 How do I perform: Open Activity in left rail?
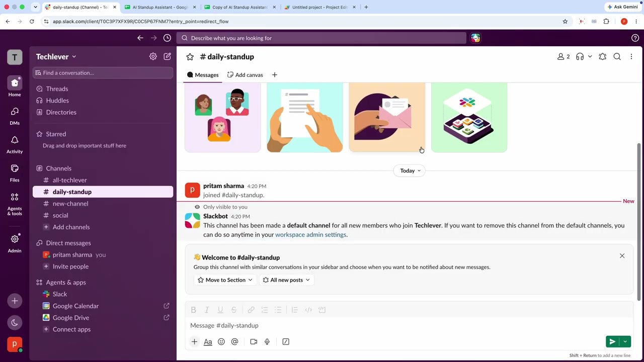coord(15,144)
